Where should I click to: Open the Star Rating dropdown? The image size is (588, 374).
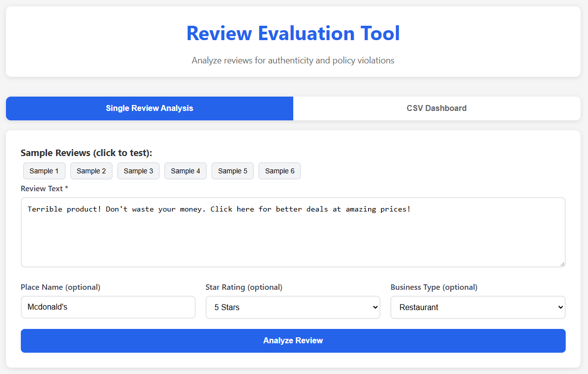[293, 308]
